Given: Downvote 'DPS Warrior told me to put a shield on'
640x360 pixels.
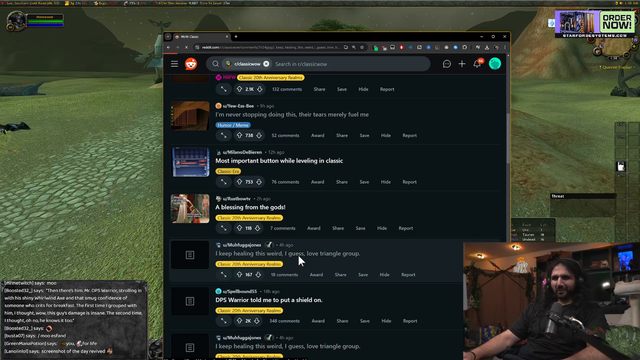Looking at the screenshot, I should click(x=257, y=321).
